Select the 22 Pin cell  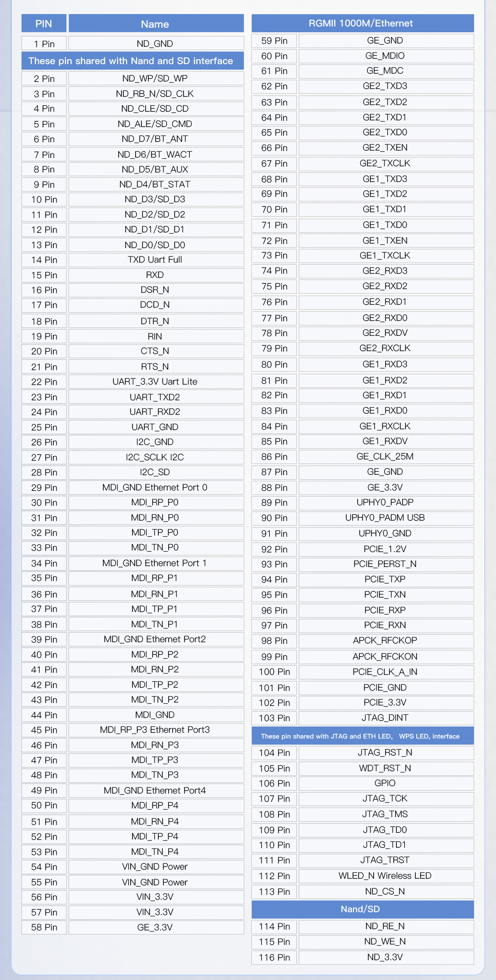click(x=44, y=382)
